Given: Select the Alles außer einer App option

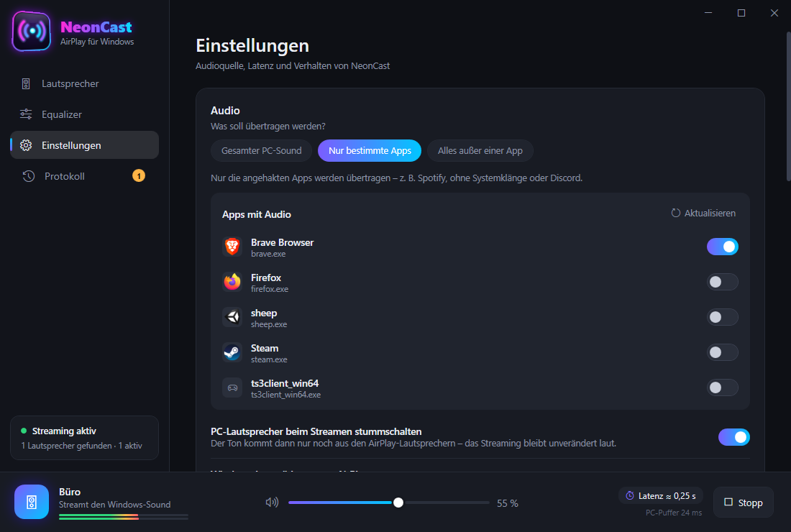Looking at the screenshot, I should (480, 151).
